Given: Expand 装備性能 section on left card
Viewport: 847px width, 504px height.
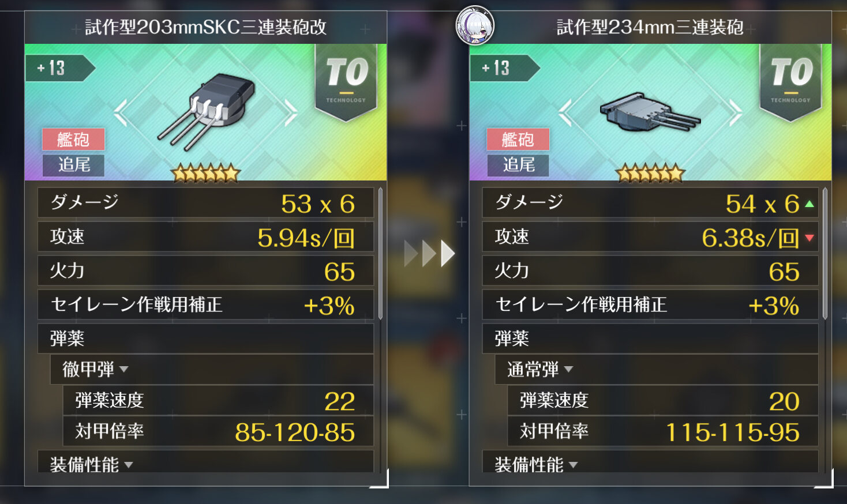Looking at the screenshot, I should point(91,464).
